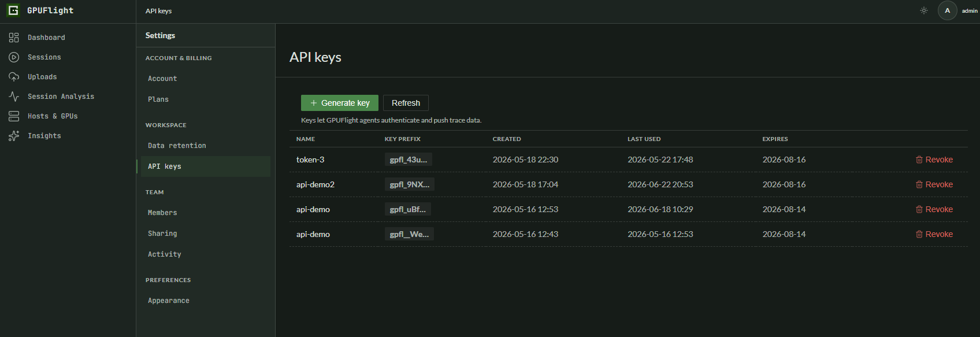Click last used 2026-06-22 20:53
The width and height of the screenshot is (980, 337).
660,184
